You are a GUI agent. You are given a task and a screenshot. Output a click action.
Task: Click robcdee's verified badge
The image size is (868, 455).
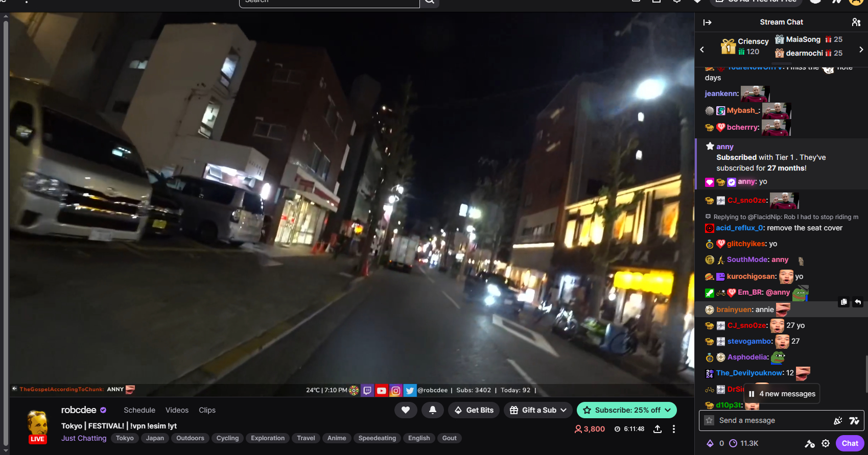[103, 410]
